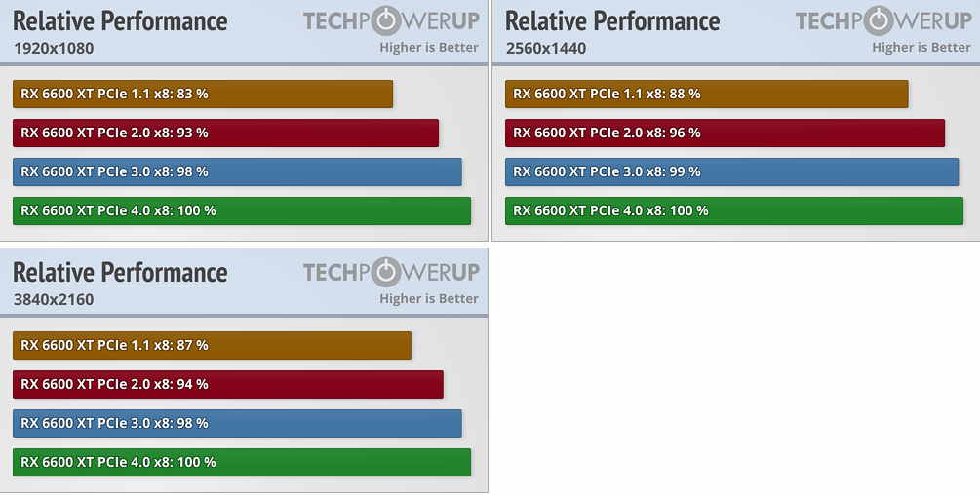Click the green PCIe 4.0 x8 bar in 4K chart
Viewport: 980px width, 495px height.
(242, 462)
